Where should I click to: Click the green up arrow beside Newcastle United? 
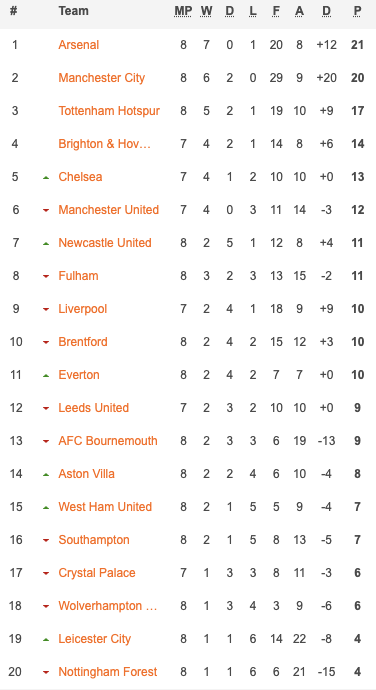point(46,243)
